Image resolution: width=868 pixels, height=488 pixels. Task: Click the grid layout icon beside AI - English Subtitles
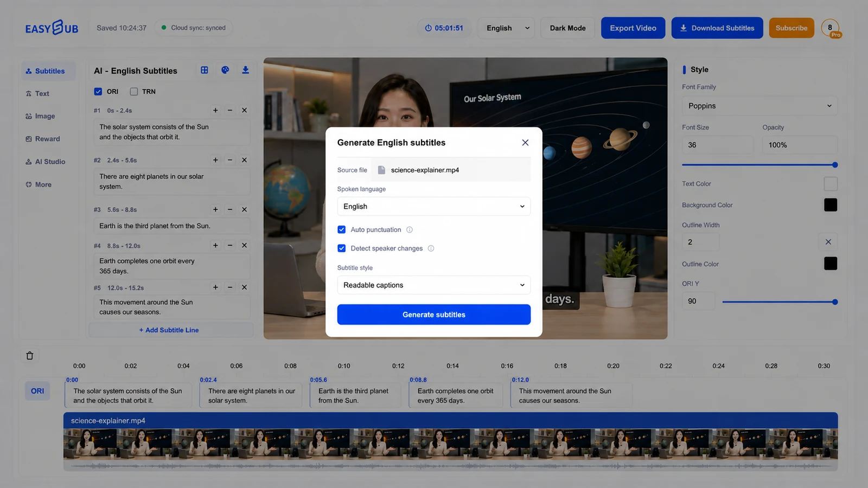tap(205, 70)
